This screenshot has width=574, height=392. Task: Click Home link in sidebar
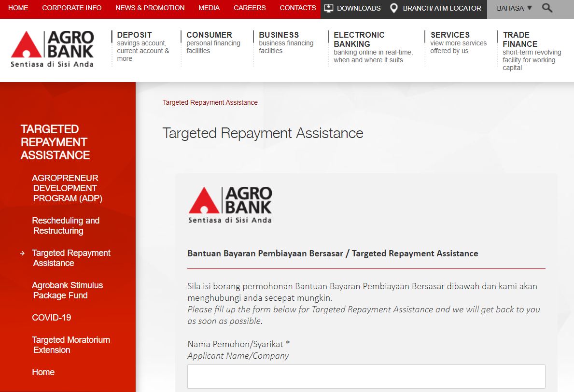[43, 372]
